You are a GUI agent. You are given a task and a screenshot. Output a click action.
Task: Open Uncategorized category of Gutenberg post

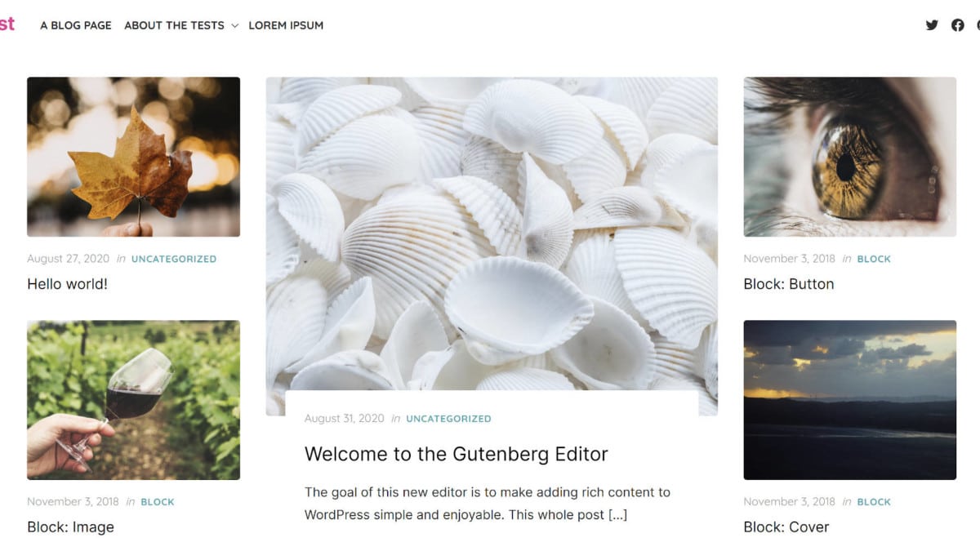coord(448,419)
